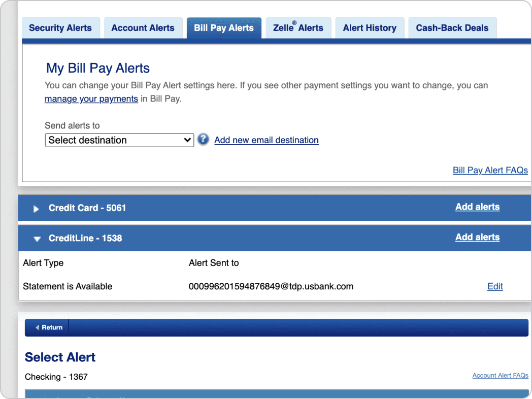The width and height of the screenshot is (532, 399).
Task: Add alerts for CreditLine - 1538
Action: 477,237
